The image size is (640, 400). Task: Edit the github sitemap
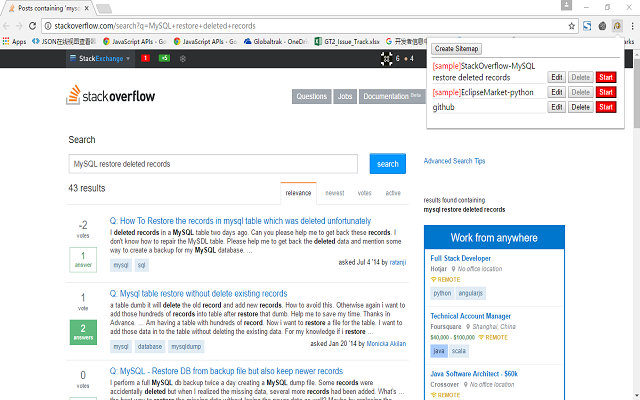(x=557, y=107)
